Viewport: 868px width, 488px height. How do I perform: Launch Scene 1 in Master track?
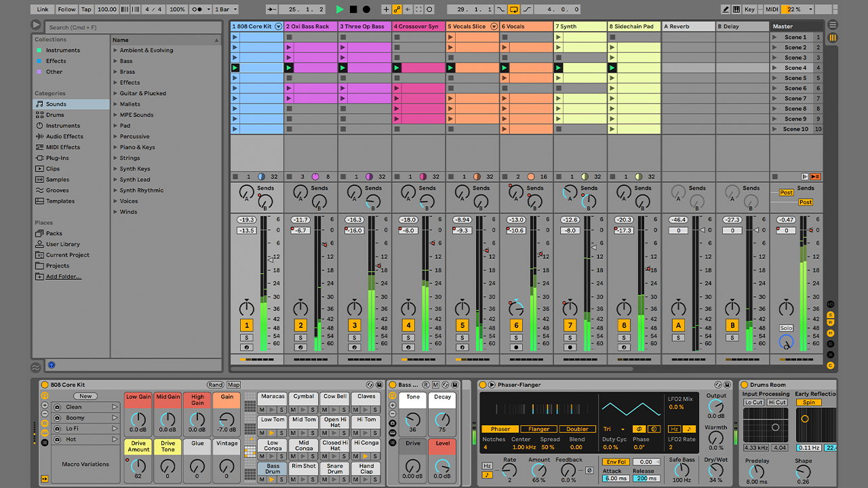(x=775, y=37)
